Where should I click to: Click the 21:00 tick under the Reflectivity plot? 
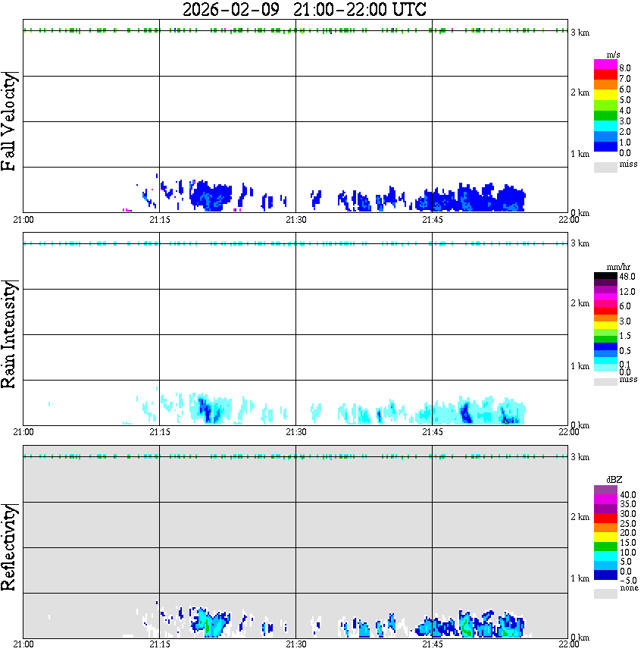coord(23,644)
